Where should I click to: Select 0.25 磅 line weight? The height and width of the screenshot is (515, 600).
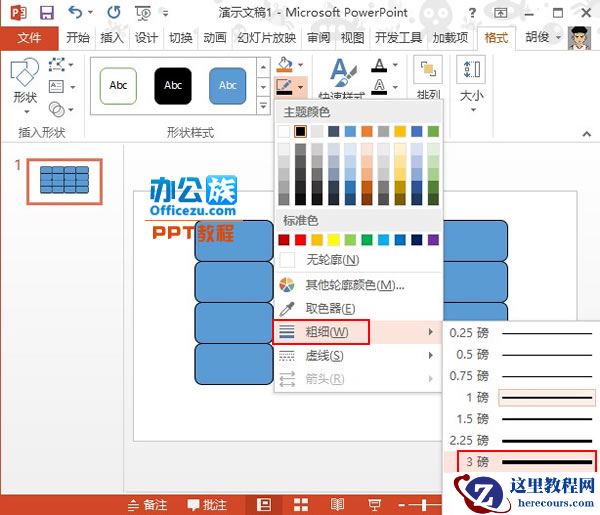pos(521,333)
